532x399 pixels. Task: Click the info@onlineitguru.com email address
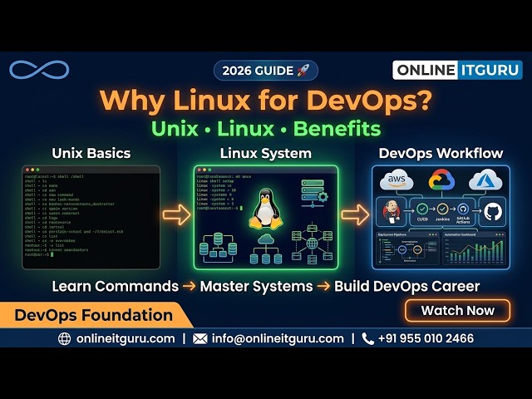tap(278, 338)
